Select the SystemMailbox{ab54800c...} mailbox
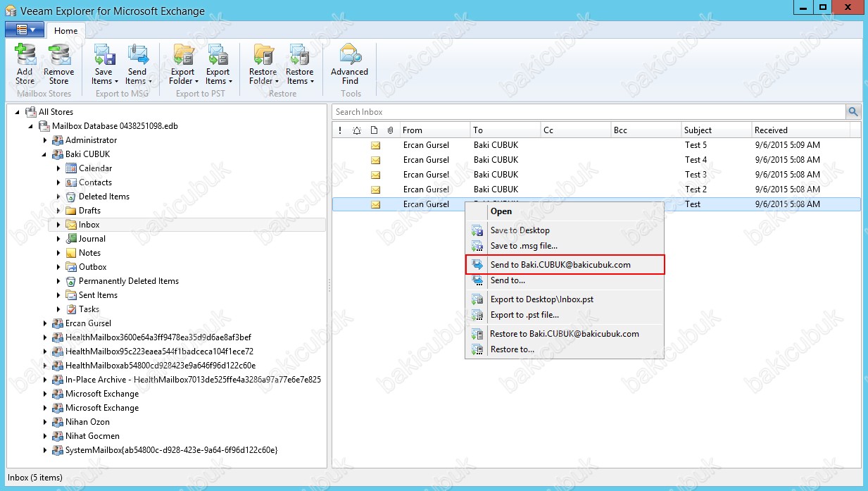Viewport: 868px width, 491px height. pos(171,450)
